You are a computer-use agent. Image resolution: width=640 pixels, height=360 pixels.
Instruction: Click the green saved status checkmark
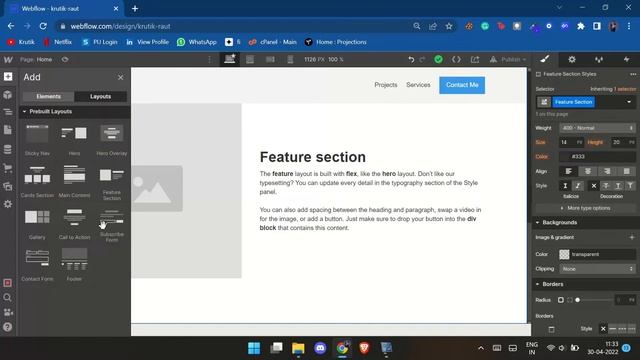point(438,60)
